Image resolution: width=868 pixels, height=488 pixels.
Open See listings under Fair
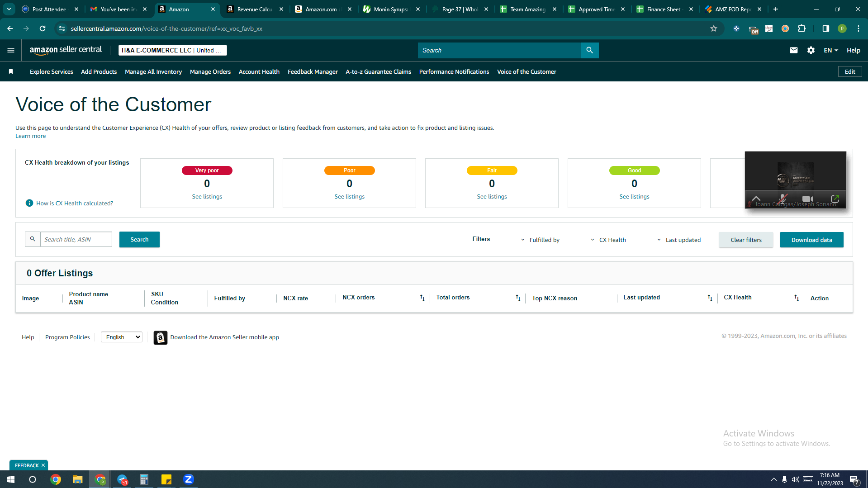point(492,196)
